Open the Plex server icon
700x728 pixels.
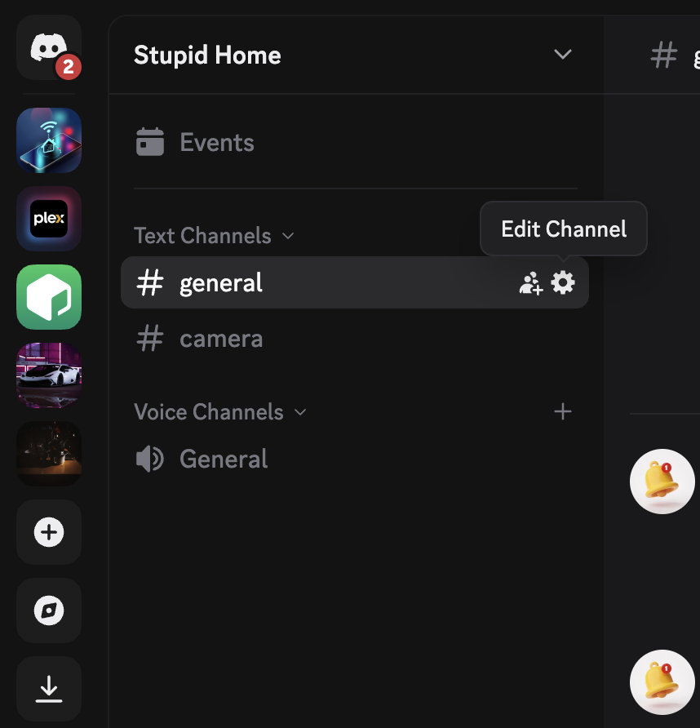pyautogui.click(x=49, y=219)
